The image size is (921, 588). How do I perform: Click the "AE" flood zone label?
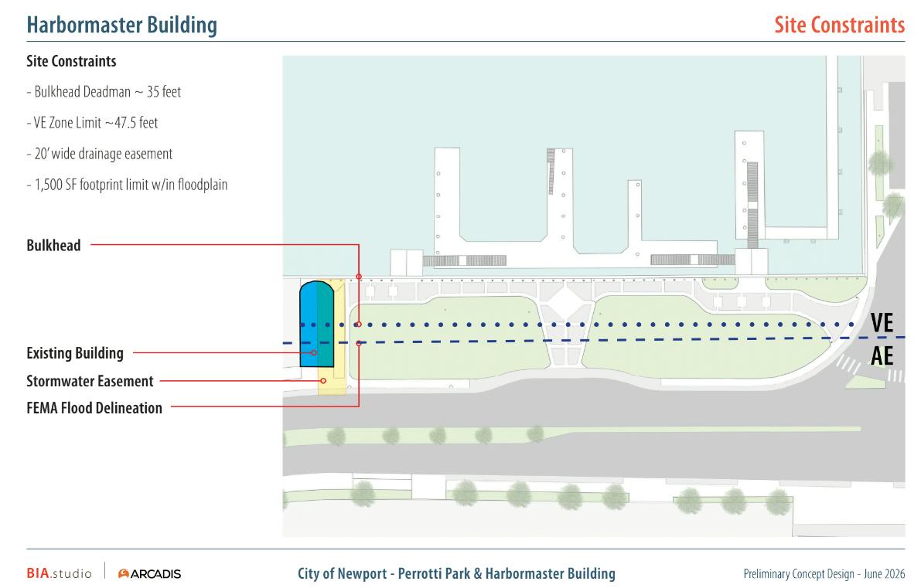(x=882, y=356)
